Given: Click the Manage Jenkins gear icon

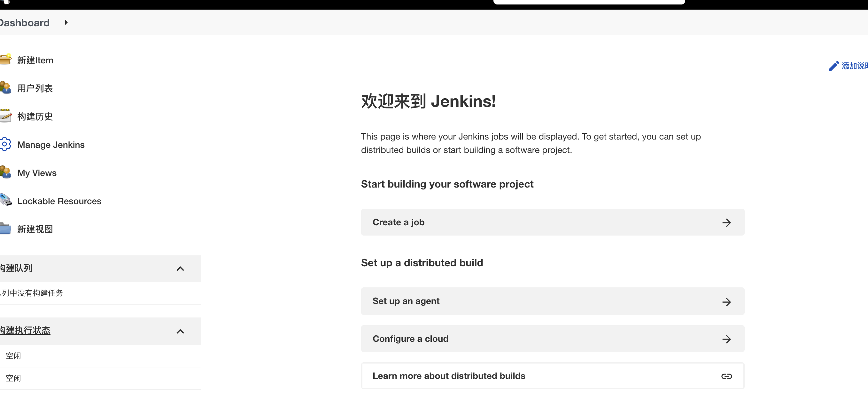Looking at the screenshot, I should click(x=5, y=144).
